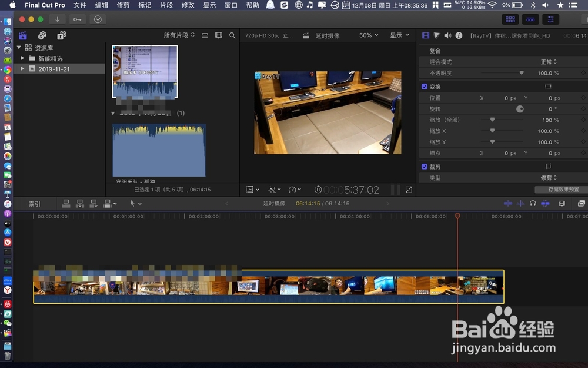Click the Connect clip edit icon

(66, 203)
